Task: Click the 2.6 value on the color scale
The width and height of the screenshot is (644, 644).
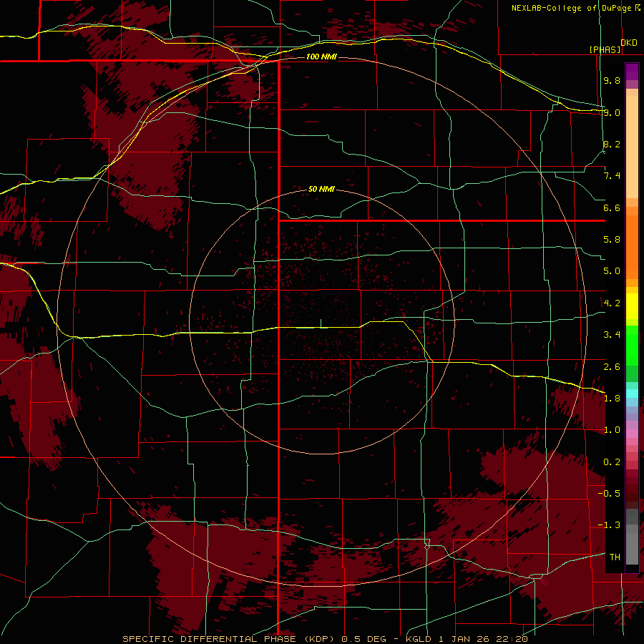Action: click(612, 367)
